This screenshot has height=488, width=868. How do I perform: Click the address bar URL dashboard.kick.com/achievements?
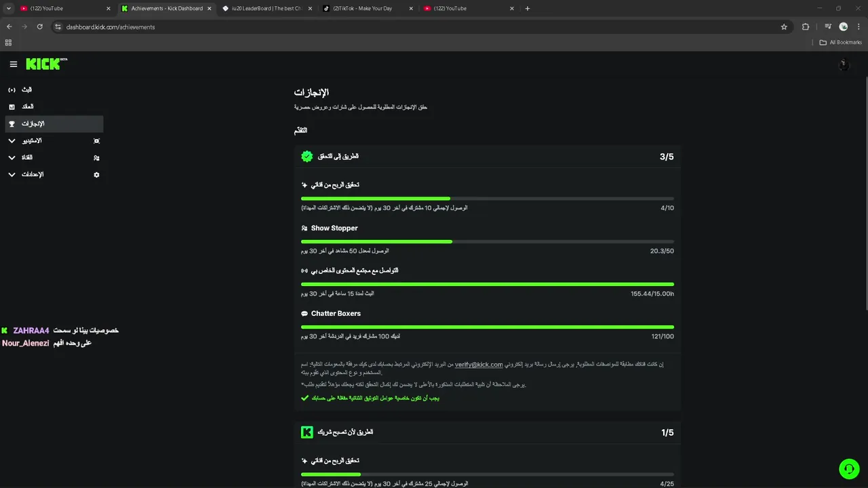click(x=111, y=27)
